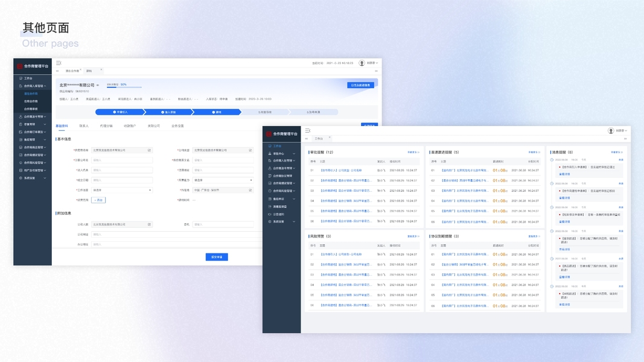
Task: Switch to 关联公司 tab
Action: point(154,126)
